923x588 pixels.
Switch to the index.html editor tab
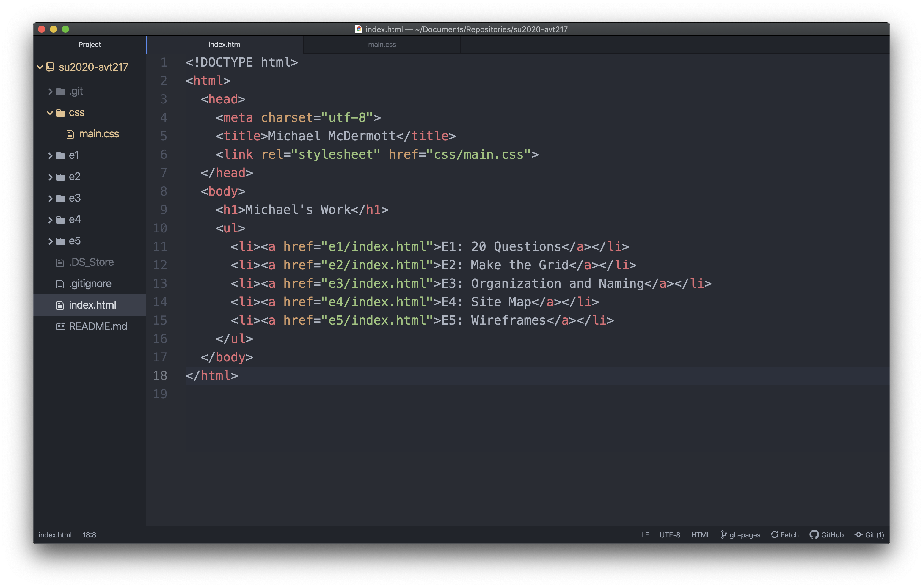[x=225, y=45]
